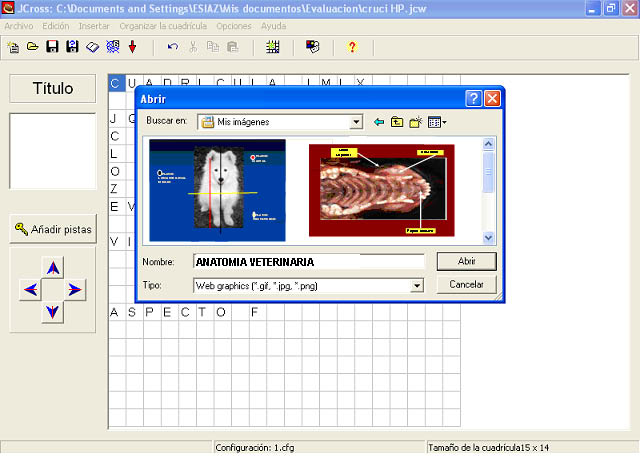Image resolution: width=642 pixels, height=457 pixels.
Task: Export to web page spider-web icon
Action: [113, 47]
